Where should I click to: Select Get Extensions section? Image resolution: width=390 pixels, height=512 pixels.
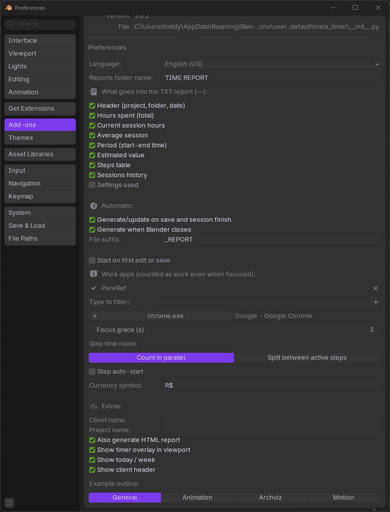[40, 109]
